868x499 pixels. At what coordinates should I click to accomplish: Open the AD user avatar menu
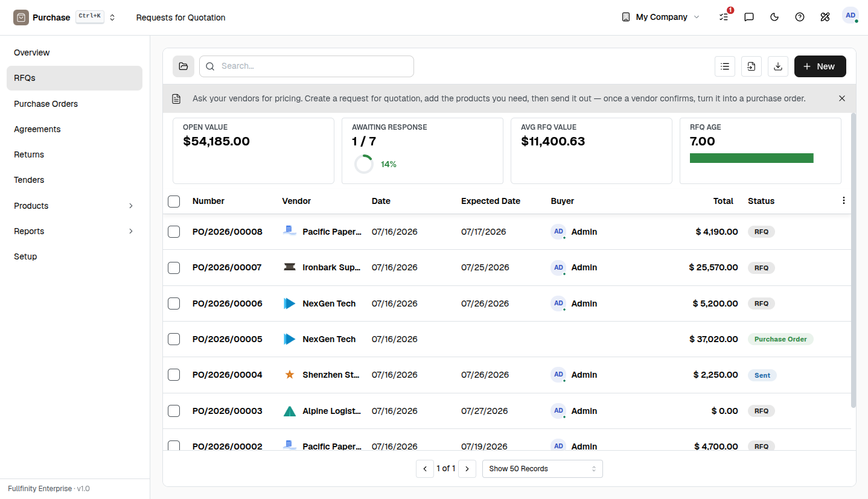point(850,16)
